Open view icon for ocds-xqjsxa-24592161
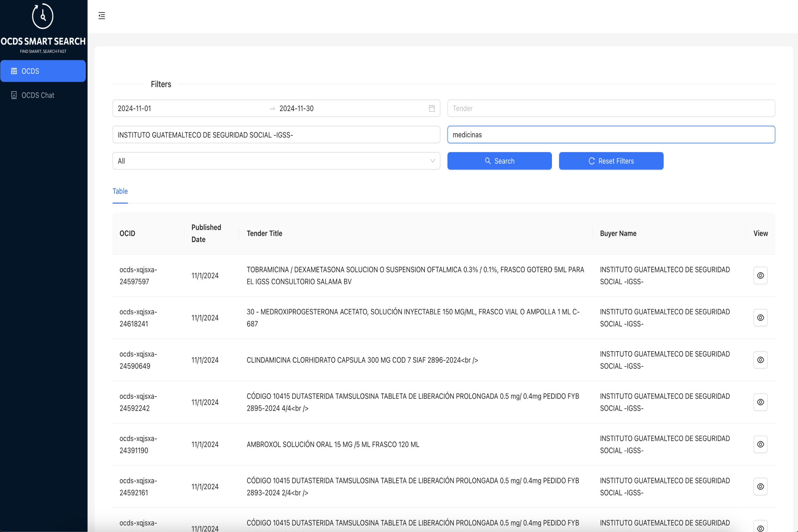 click(x=760, y=486)
